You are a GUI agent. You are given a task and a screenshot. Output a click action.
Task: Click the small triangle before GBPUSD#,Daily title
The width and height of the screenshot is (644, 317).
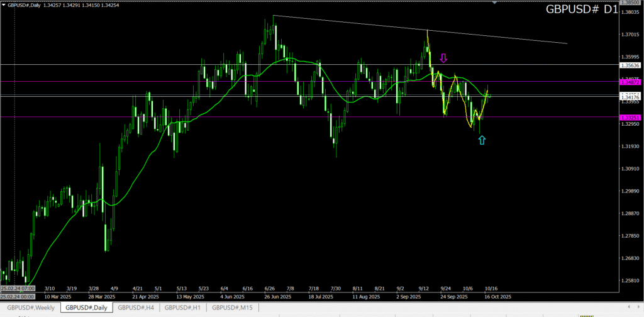tap(3, 4)
